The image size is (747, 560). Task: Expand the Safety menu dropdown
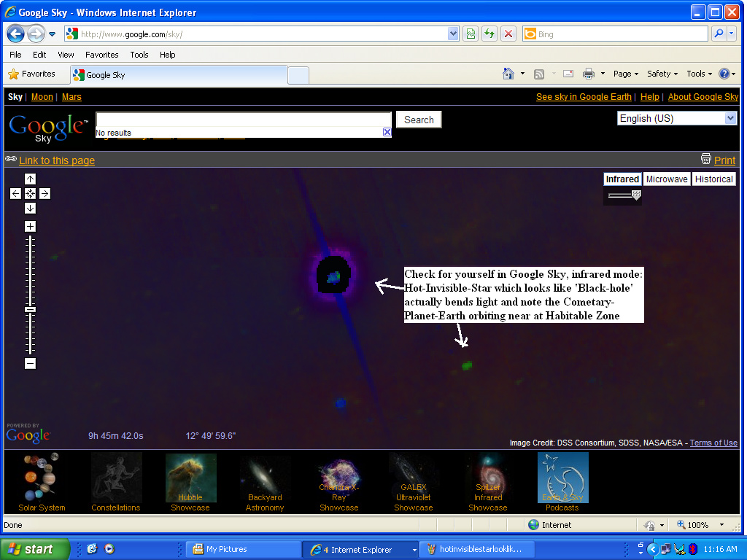tap(662, 74)
